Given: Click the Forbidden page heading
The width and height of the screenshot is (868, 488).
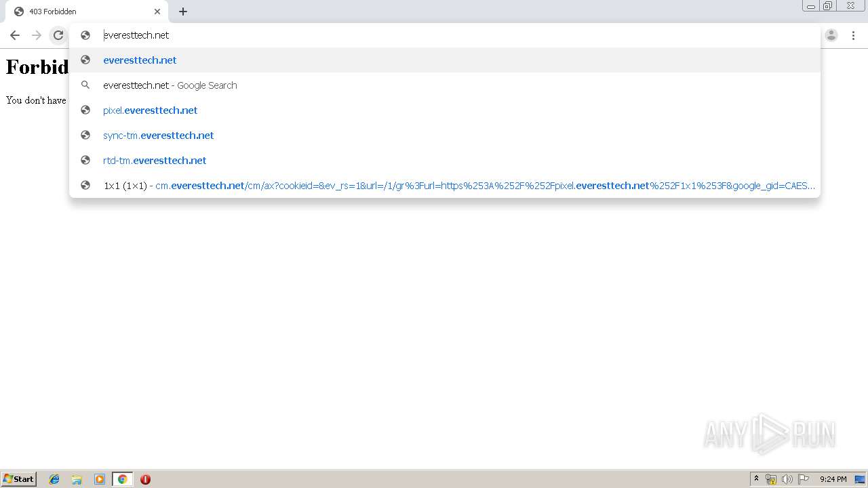Looking at the screenshot, I should [x=37, y=67].
